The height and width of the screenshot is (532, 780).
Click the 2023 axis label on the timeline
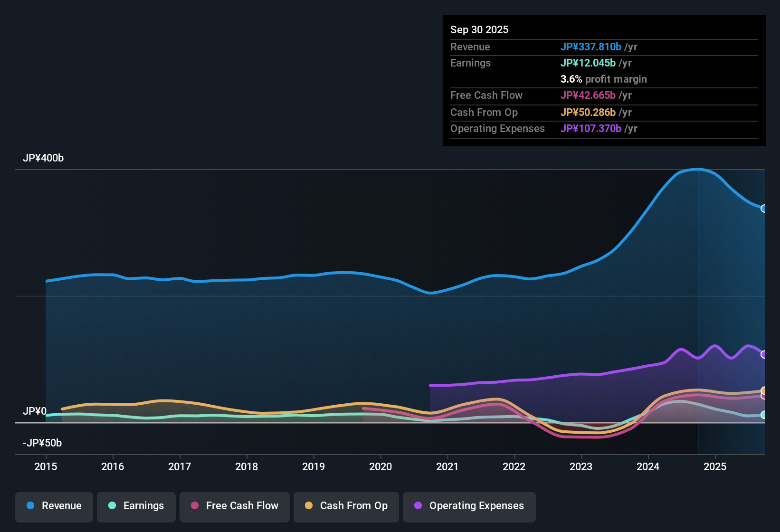(581, 467)
